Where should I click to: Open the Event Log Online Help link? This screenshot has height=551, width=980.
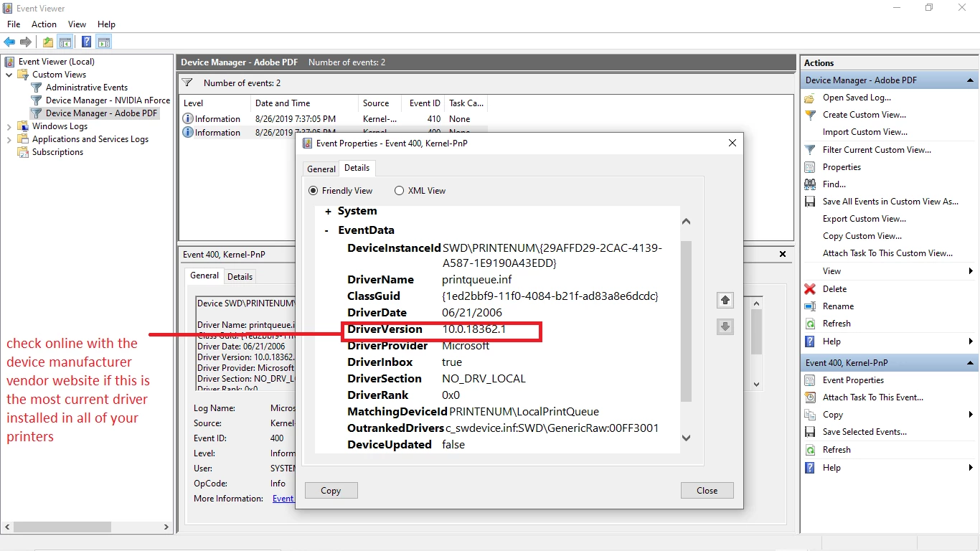tap(283, 499)
